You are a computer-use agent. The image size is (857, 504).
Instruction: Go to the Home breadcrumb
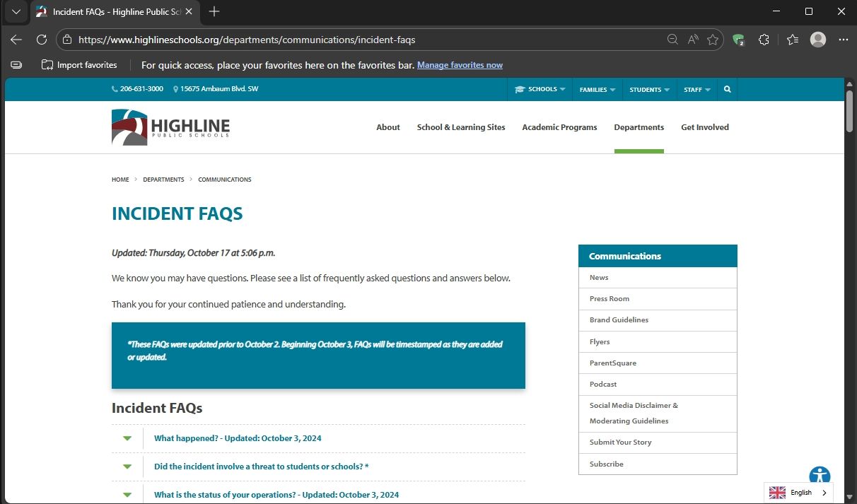point(120,180)
